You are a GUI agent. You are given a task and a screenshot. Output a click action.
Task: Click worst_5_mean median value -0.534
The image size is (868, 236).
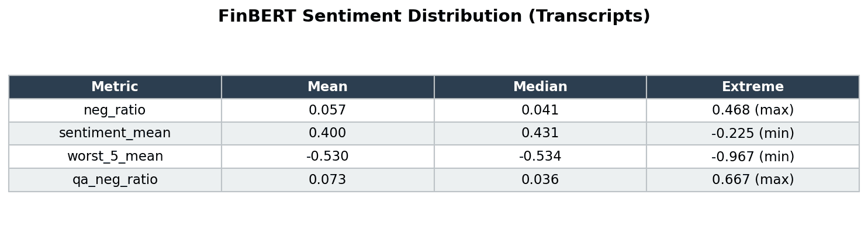[540, 157]
